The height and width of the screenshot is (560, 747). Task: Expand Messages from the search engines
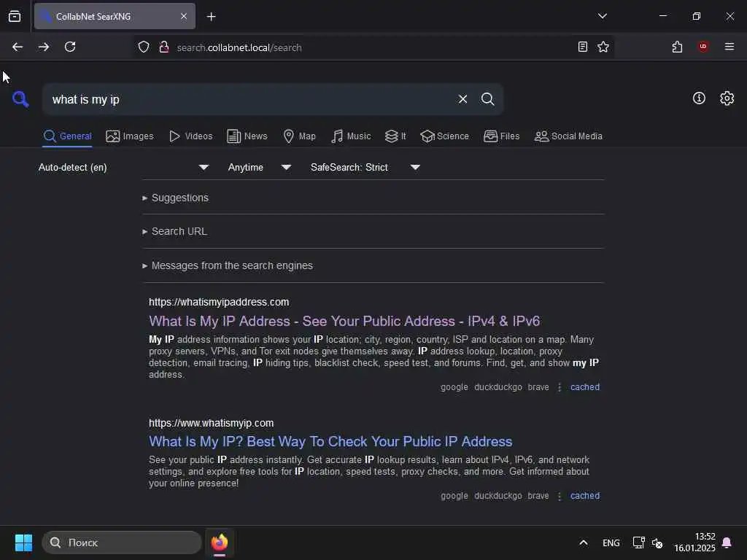(228, 265)
